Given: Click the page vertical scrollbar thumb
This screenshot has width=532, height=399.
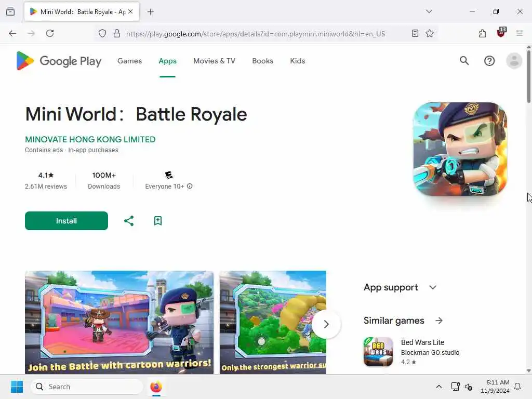Looking at the screenshot, I should point(528,76).
